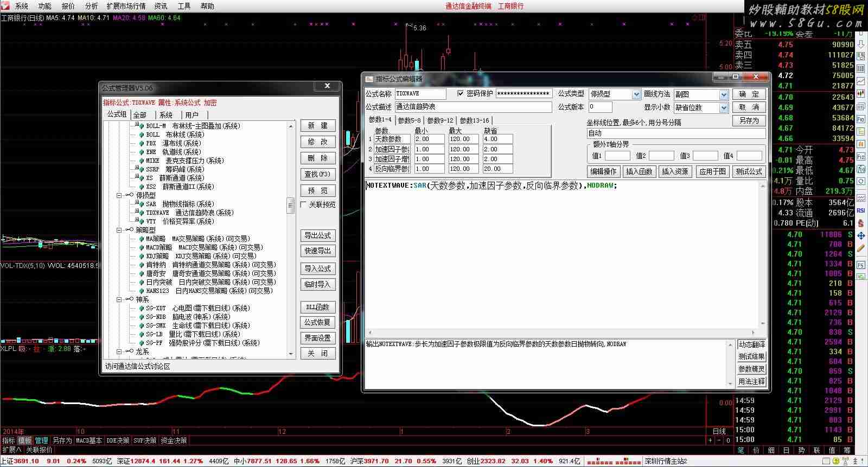The width and height of the screenshot is (868, 467).
Task: Click the down-arrow icon in right sidebar
Action: click(x=860, y=44)
